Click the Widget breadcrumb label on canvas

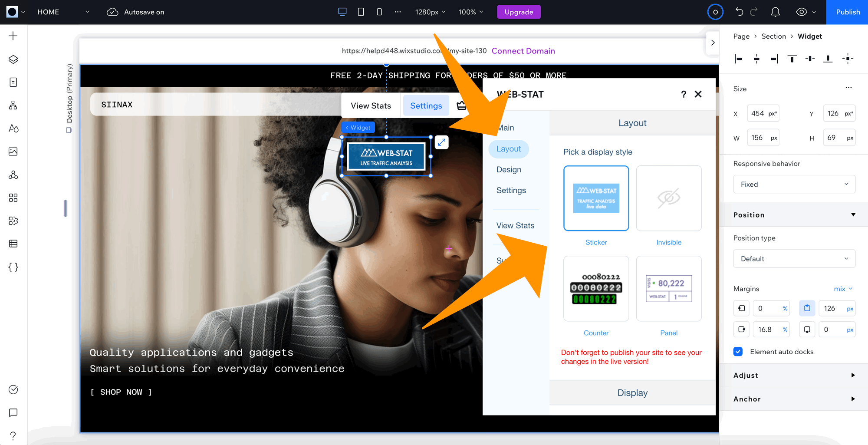pos(358,128)
